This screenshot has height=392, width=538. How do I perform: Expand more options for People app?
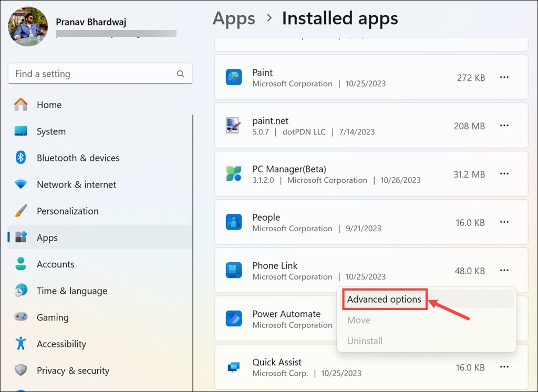[504, 222]
